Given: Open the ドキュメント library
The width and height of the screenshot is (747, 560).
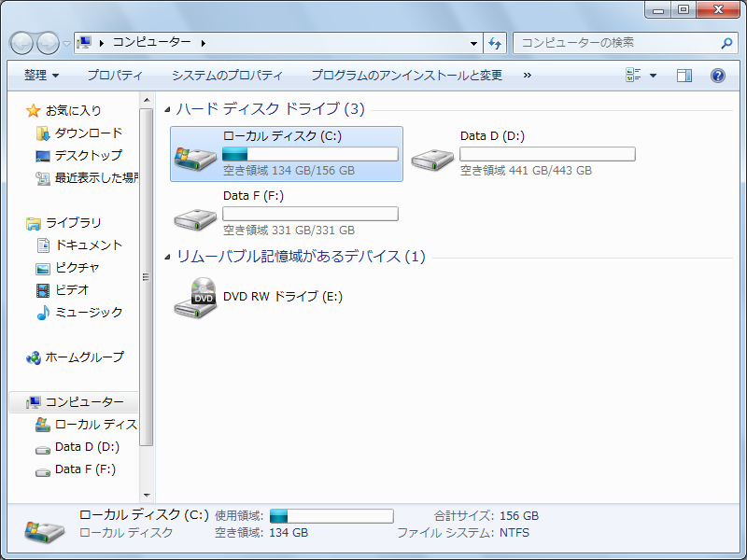Looking at the screenshot, I should (x=89, y=245).
